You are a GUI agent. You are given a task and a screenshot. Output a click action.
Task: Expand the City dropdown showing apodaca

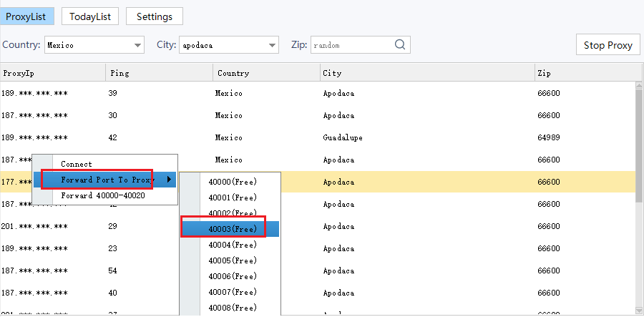click(x=272, y=45)
